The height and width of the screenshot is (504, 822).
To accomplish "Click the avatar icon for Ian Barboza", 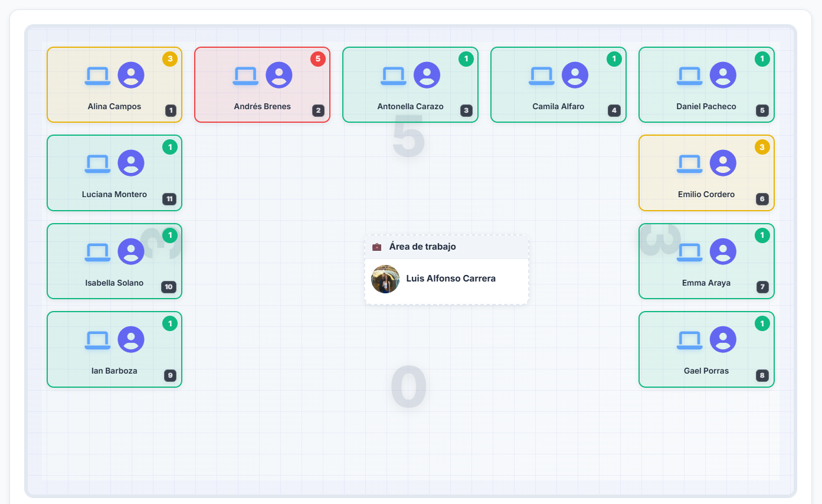I will tap(131, 340).
